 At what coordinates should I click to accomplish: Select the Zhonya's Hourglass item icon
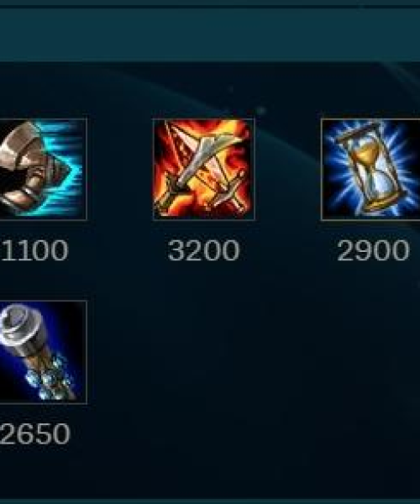pos(370,170)
